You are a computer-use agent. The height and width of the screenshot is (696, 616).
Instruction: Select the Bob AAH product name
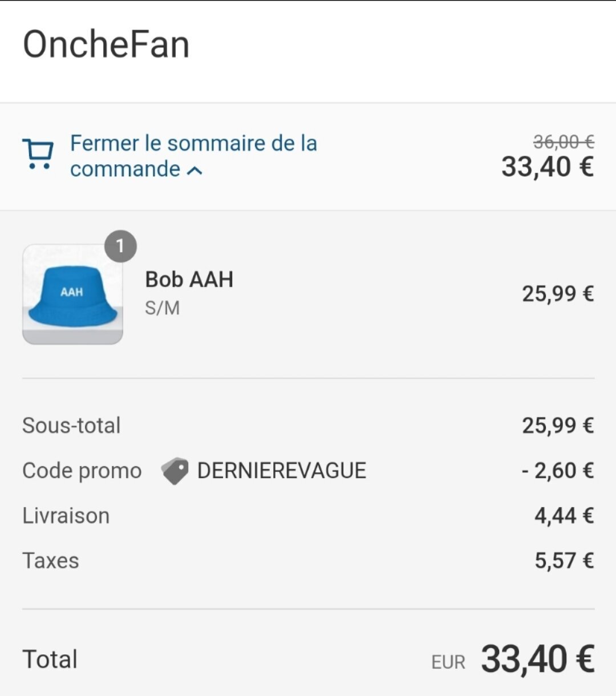189,280
